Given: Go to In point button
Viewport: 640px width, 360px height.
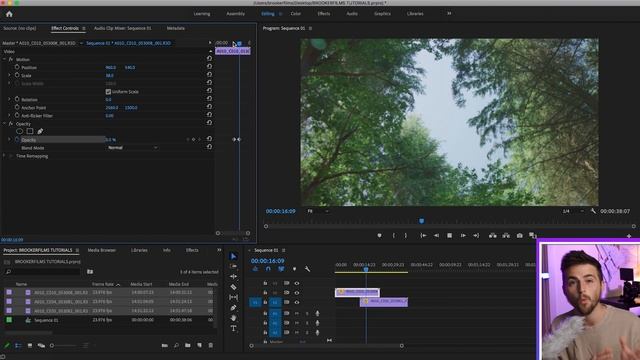Looking at the screenshot, I should pos(423,236).
